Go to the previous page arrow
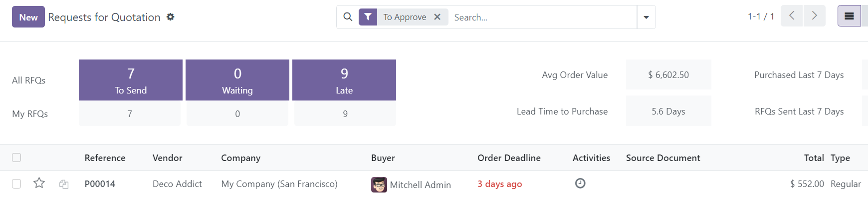This screenshot has height=198, width=868. click(x=792, y=16)
